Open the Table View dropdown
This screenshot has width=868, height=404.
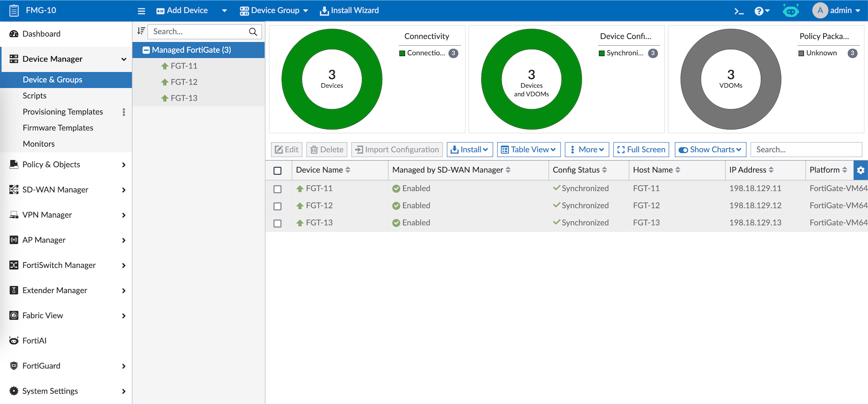coord(528,150)
